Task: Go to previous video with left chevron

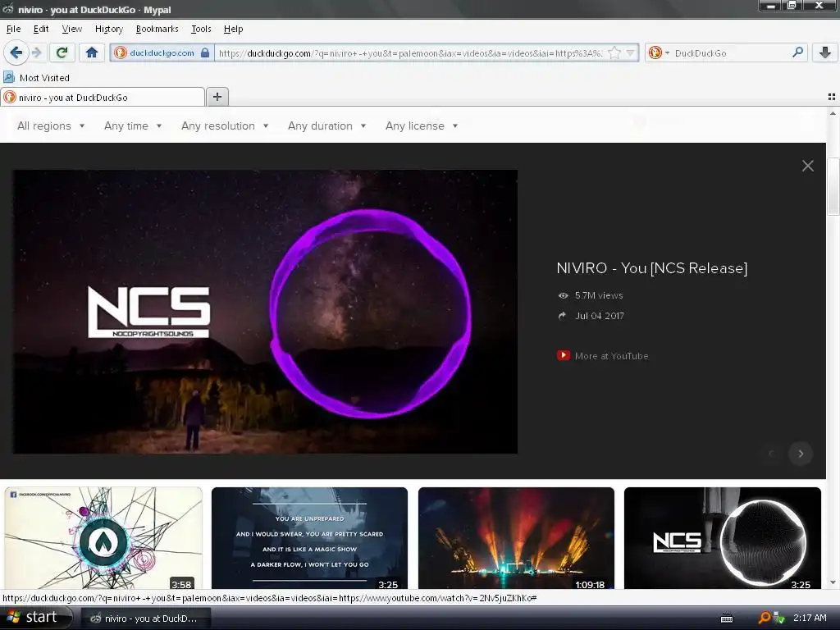Action: point(771,454)
